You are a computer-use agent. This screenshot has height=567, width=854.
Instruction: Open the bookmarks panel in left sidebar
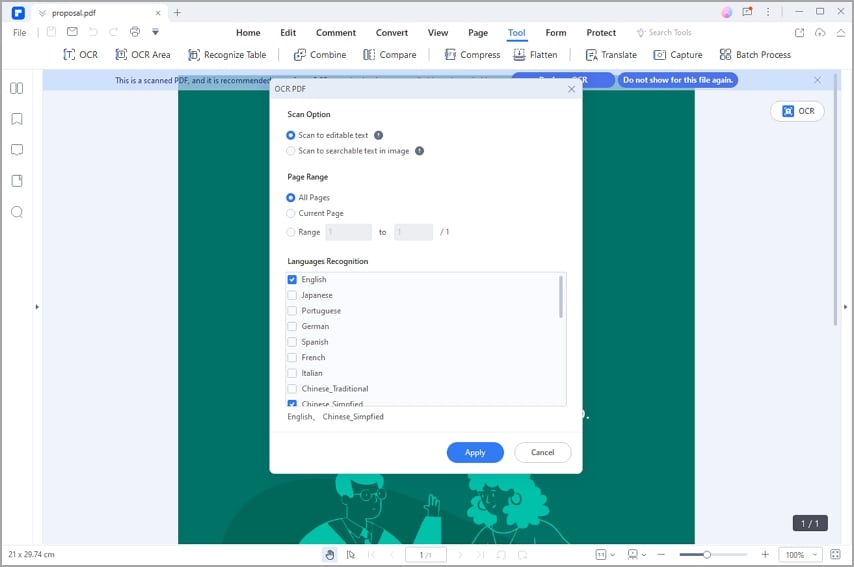click(x=17, y=119)
